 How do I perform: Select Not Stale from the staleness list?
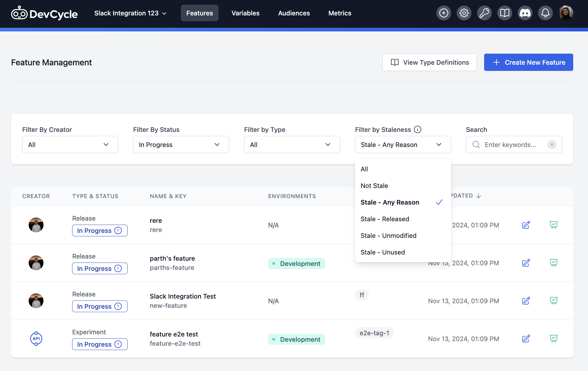[374, 185]
